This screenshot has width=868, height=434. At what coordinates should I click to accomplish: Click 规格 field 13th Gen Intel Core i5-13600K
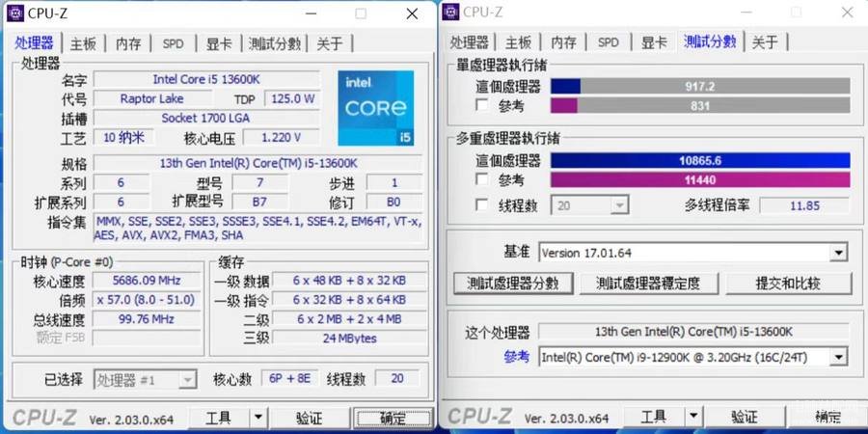point(258,163)
